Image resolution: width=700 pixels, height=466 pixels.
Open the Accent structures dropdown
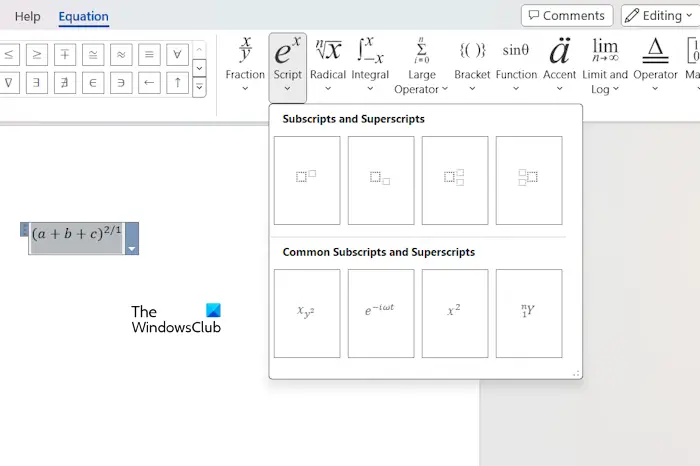click(559, 65)
